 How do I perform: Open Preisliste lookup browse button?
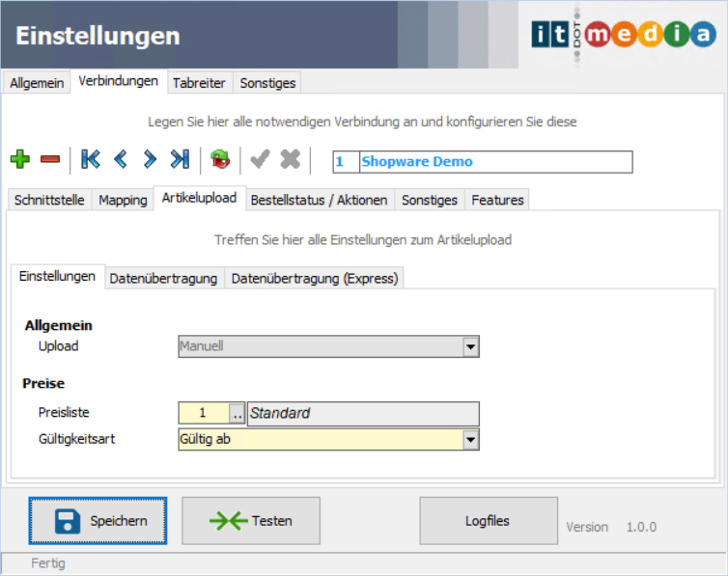point(237,413)
